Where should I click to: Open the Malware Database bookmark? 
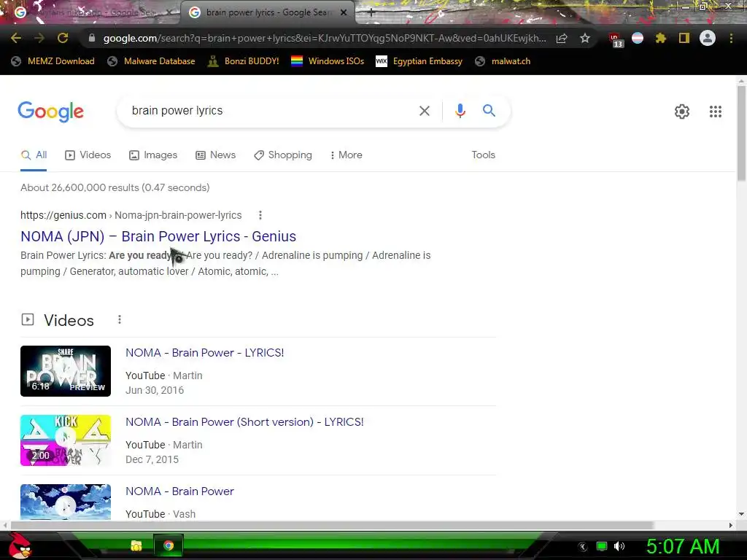pyautogui.click(x=151, y=61)
